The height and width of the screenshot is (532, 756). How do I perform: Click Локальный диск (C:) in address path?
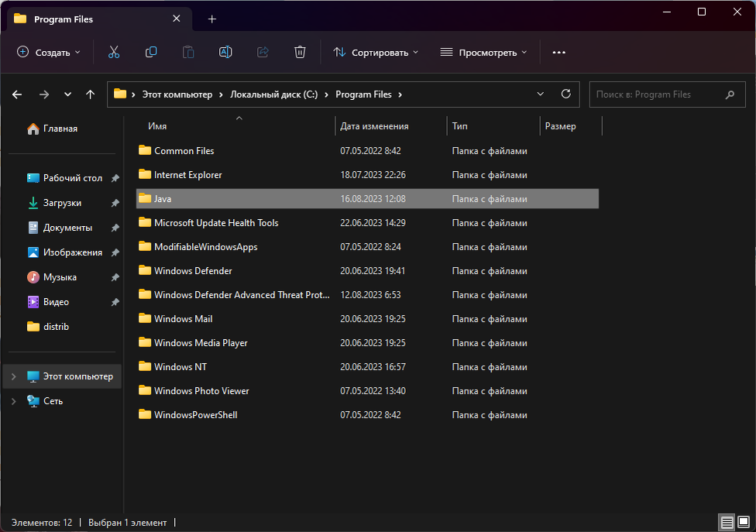(x=274, y=94)
